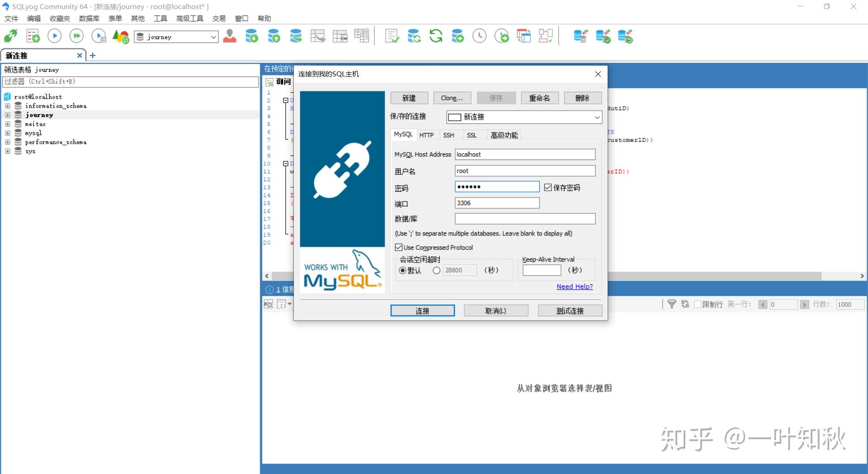Toggle the 保存密码 save password checkbox
The width and height of the screenshot is (868, 474).
tap(548, 188)
